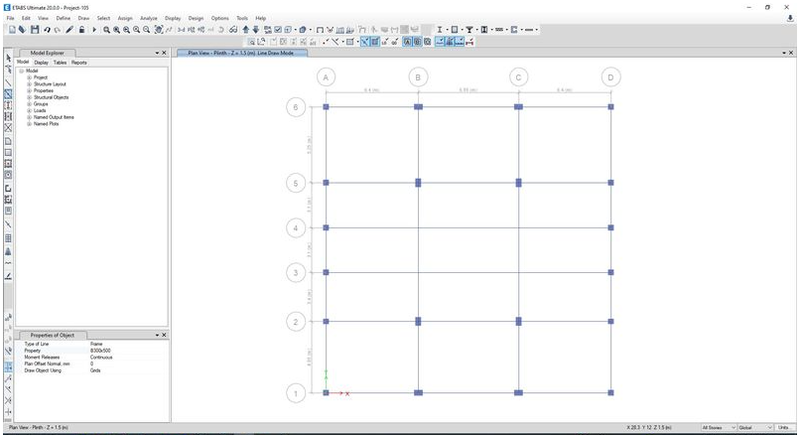
Task: Open the File menu
Action: 10,18
